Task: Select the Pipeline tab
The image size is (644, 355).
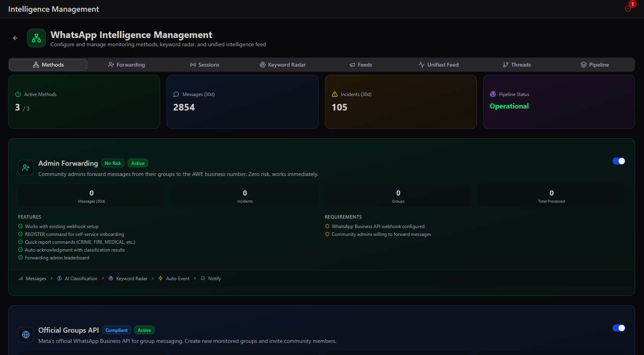Action: [595, 65]
